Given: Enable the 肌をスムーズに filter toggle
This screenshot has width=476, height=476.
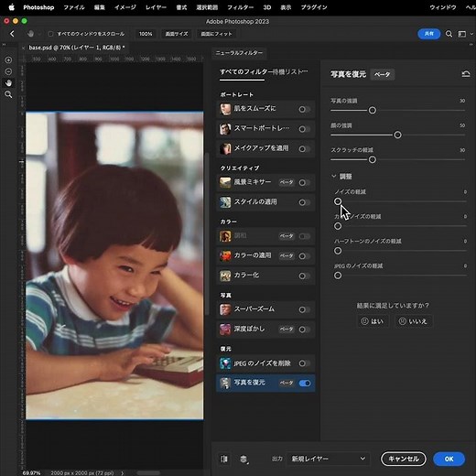Looking at the screenshot, I should [x=305, y=109].
